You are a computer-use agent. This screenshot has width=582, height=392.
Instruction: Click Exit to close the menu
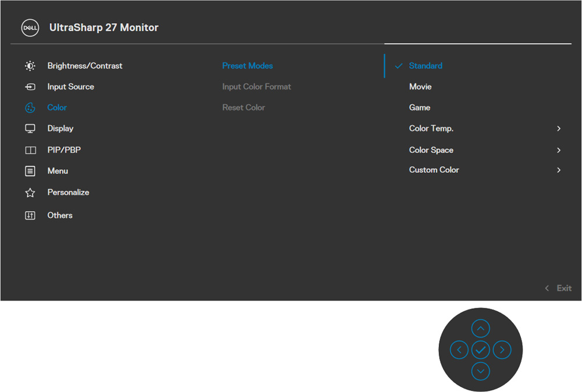tap(564, 288)
